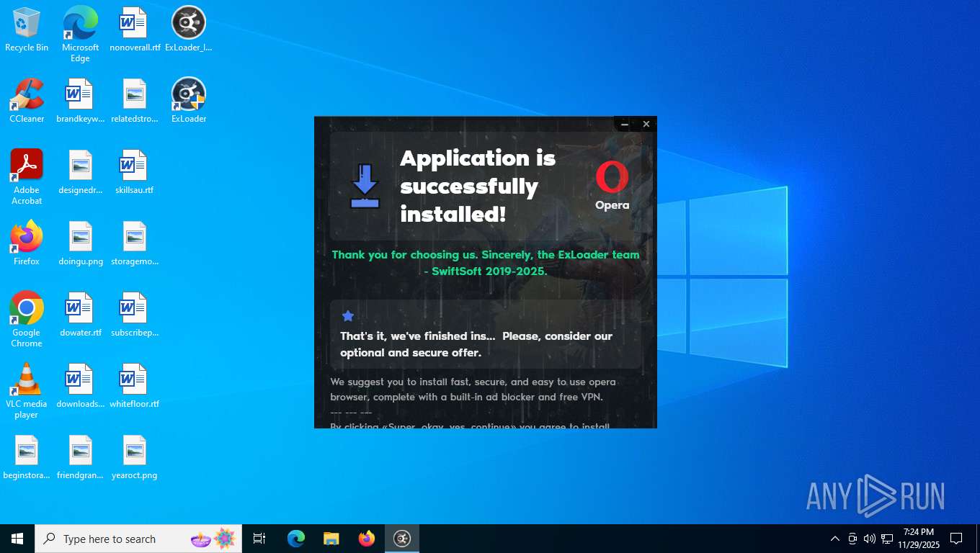Image resolution: width=980 pixels, height=553 pixels.
Task: Open the CCleaner desktop shortcut
Action: coord(27,101)
